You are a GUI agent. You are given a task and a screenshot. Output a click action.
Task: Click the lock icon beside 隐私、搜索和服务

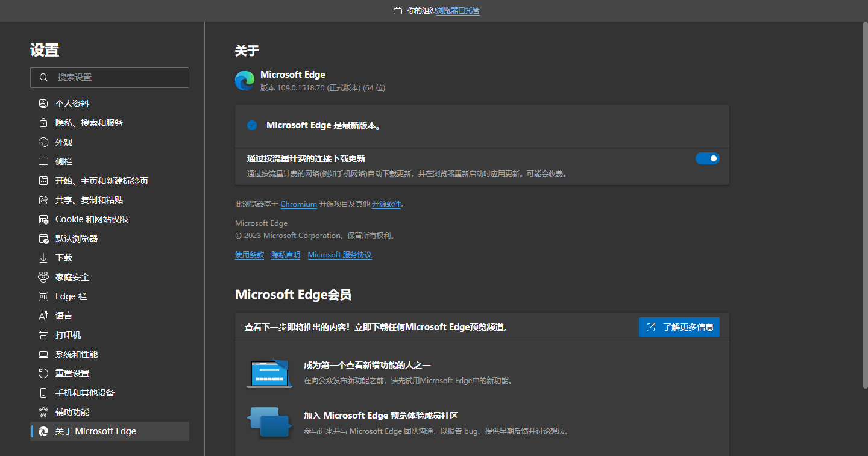[43, 122]
